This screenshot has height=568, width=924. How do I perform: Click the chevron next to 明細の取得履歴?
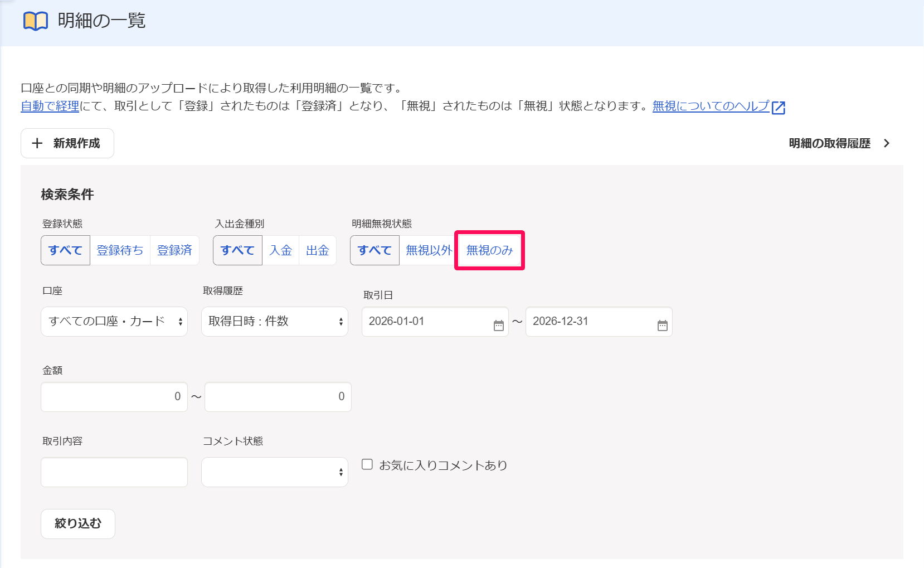point(887,143)
